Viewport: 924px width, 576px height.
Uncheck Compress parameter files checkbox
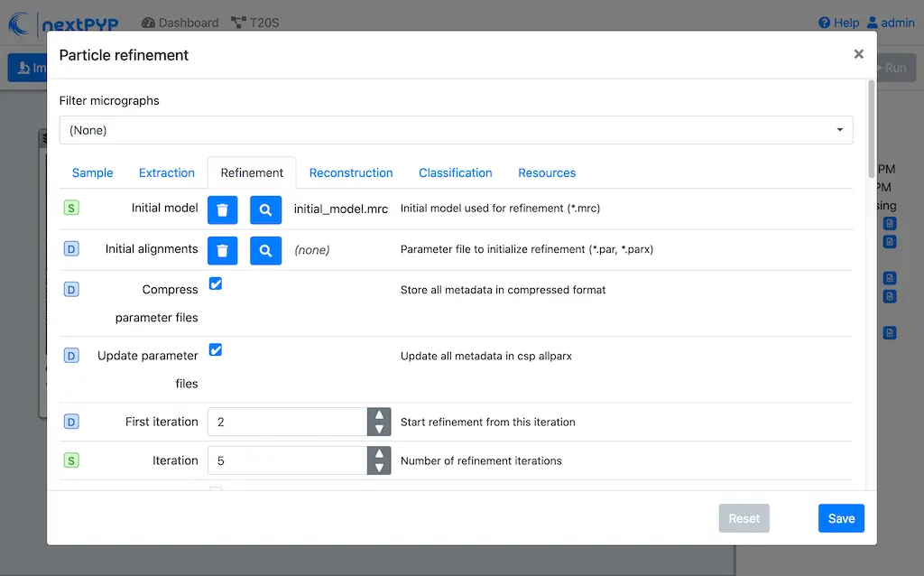coord(216,283)
